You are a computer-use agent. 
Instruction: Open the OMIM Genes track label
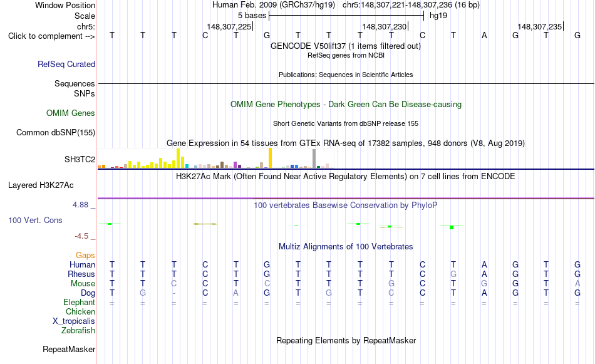click(71, 113)
